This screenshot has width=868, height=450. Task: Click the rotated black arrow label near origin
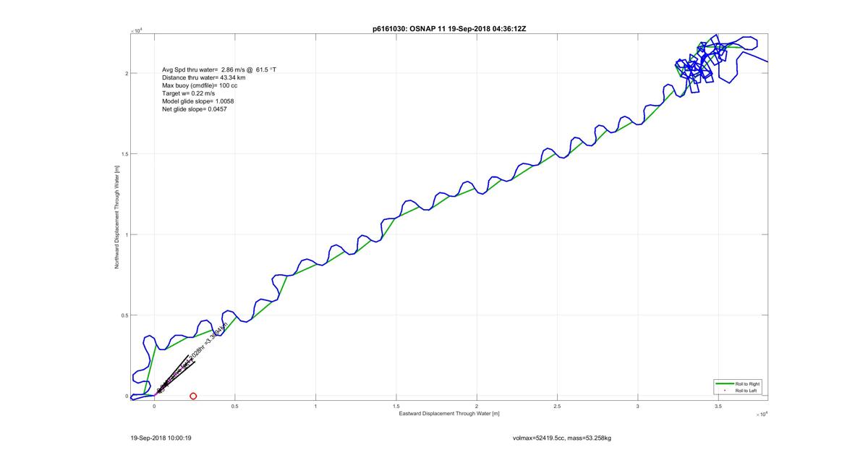pyautogui.click(x=192, y=358)
